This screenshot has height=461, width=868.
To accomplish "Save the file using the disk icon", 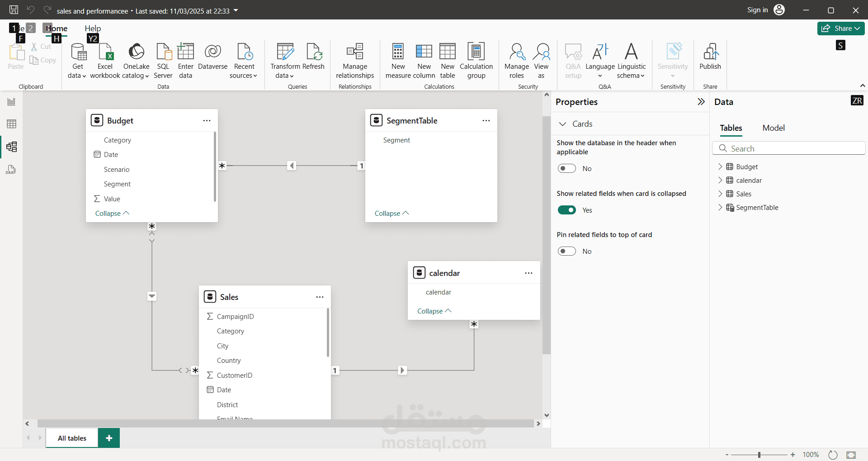I will pyautogui.click(x=14, y=10).
